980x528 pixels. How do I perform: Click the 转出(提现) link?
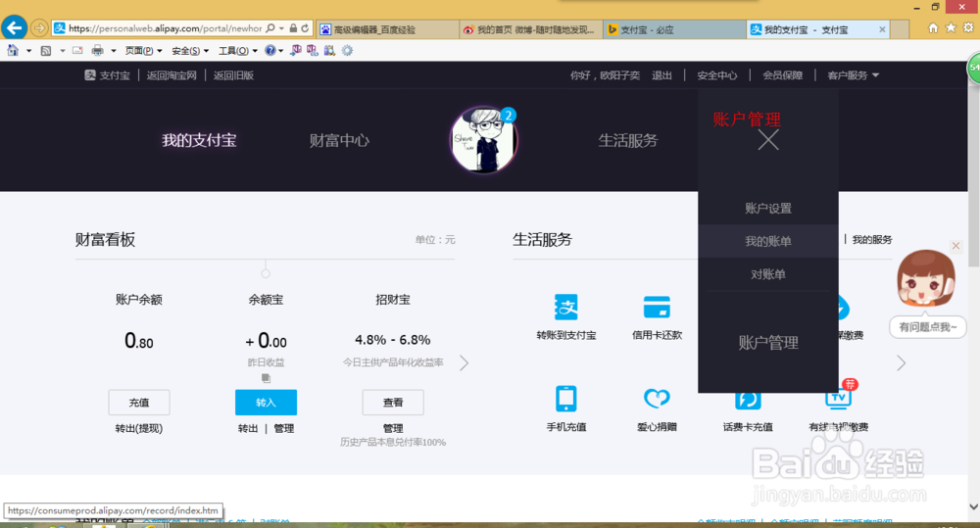coord(139,429)
